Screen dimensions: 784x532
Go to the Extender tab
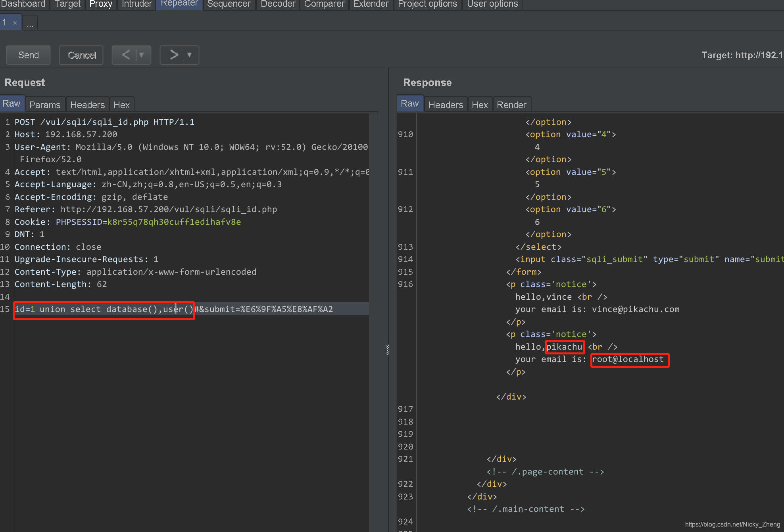(371, 4)
